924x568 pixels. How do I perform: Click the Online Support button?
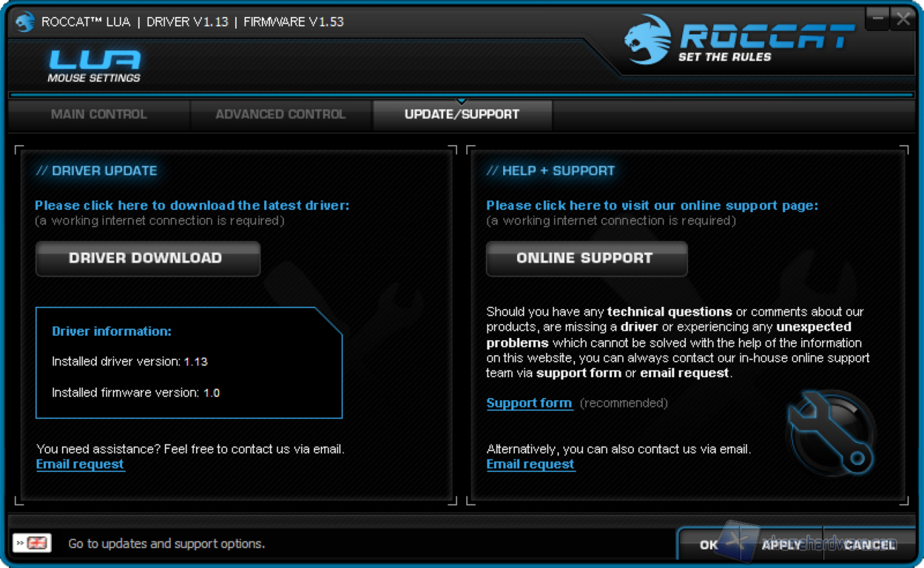586,258
